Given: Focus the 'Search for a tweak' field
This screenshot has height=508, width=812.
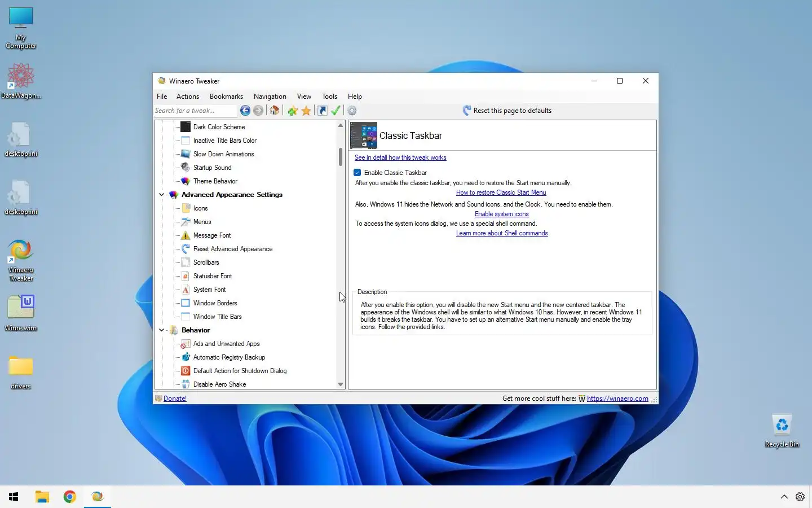Looking at the screenshot, I should point(195,111).
